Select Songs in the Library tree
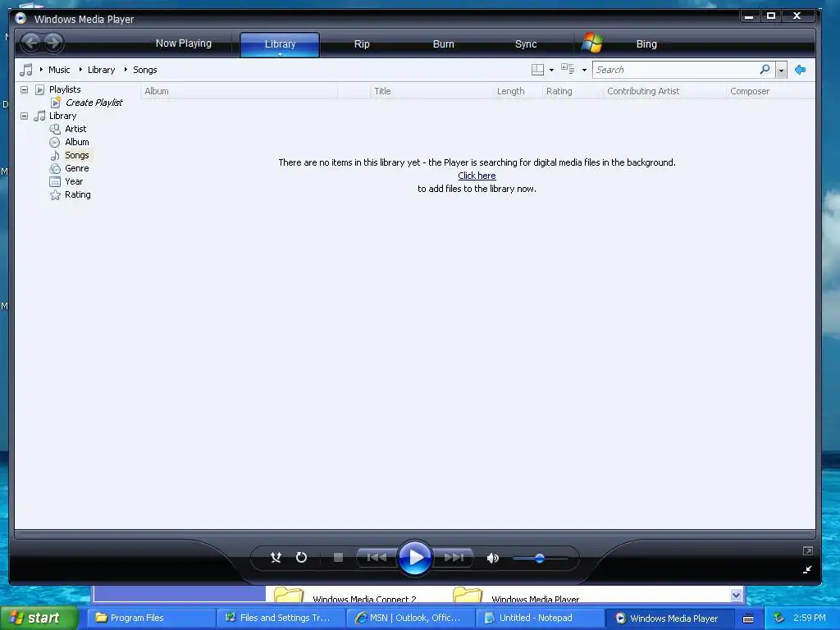Screen dimensions: 840x630 point(76,155)
